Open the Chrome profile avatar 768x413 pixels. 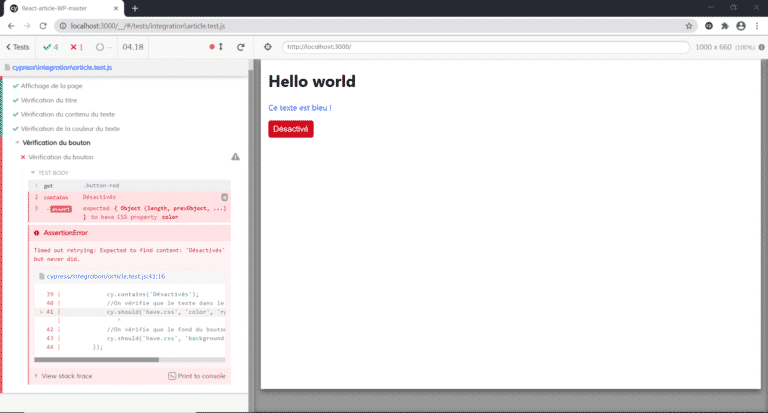click(x=741, y=26)
